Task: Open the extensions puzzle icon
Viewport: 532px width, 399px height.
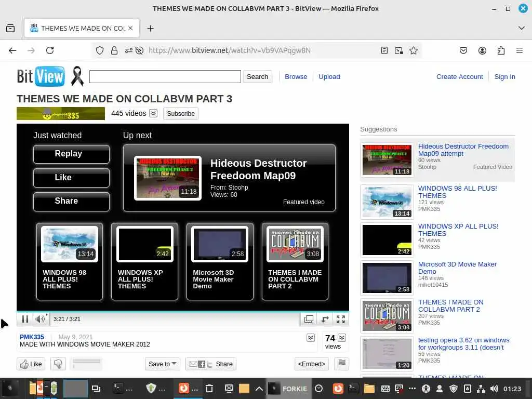Action: pyautogui.click(x=501, y=50)
